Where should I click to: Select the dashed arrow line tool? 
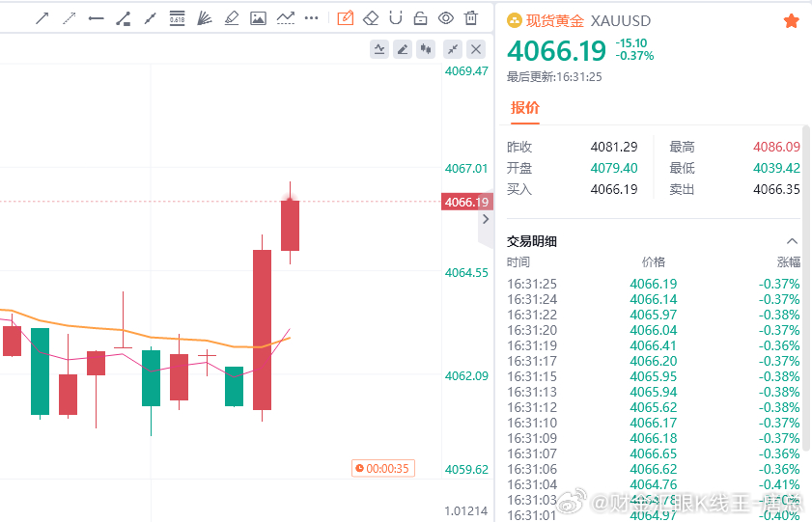click(69, 18)
